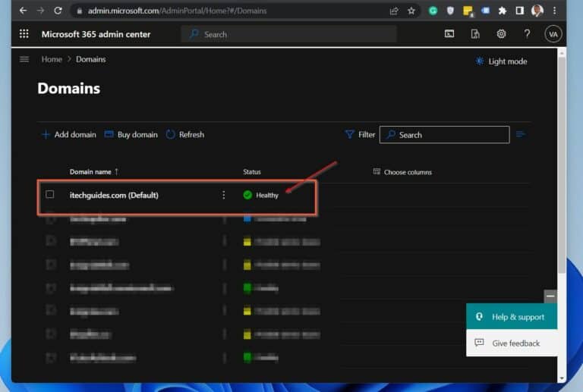This screenshot has height=392, width=583.
Task: Minimize the help and support widget
Action: click(550, 296)
